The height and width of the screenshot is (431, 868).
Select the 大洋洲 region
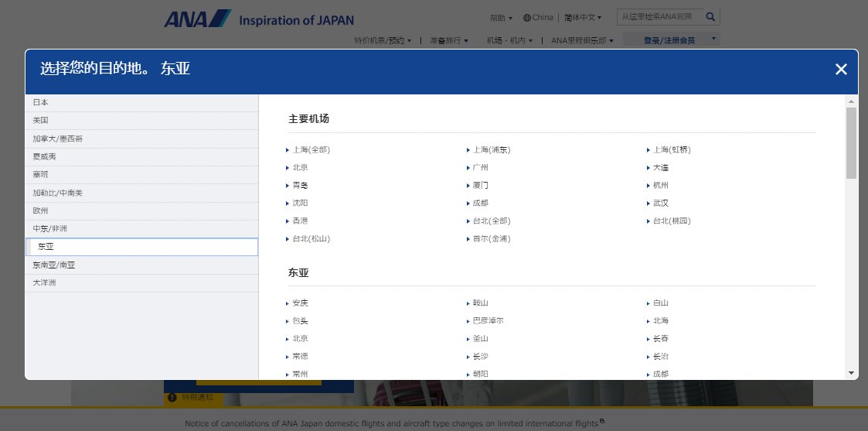[141, 283]
